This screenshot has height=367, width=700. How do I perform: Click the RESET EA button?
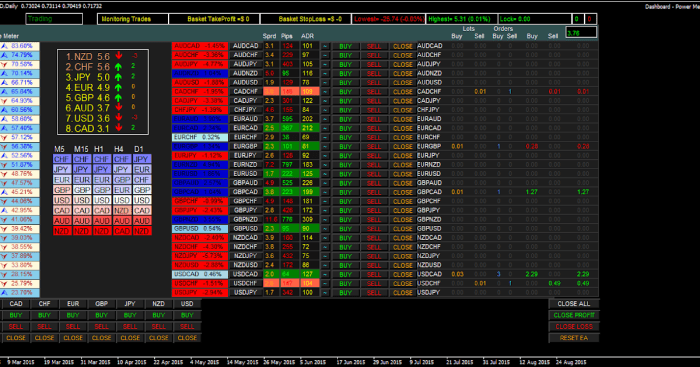tap(574, 338)
